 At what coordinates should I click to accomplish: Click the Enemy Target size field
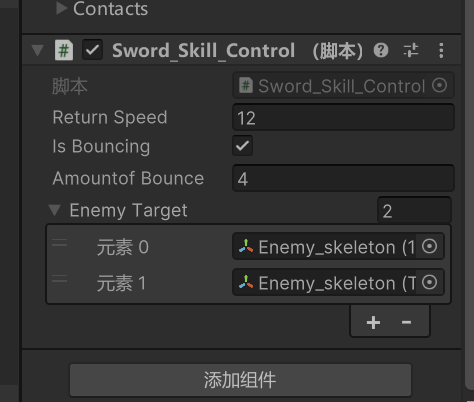click(x=414, y=210)
